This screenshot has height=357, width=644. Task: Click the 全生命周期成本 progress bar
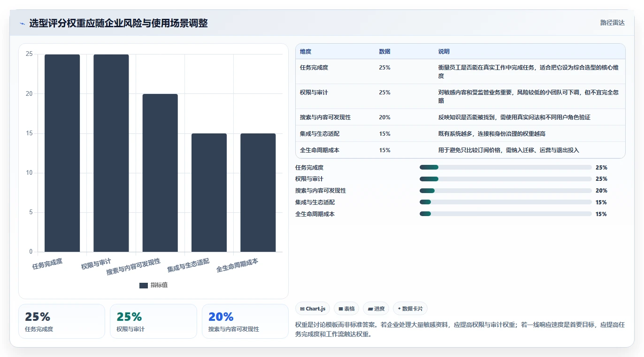(x=506, y=214)
